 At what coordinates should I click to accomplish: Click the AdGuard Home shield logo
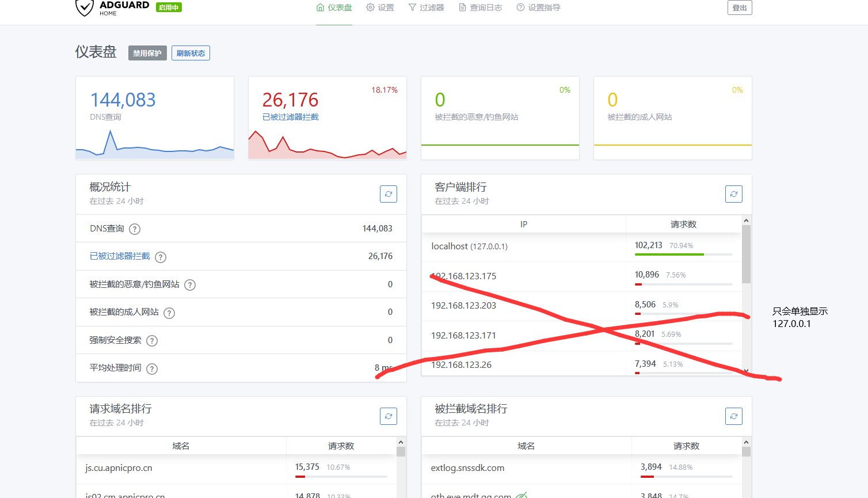[x=85, y=8]
